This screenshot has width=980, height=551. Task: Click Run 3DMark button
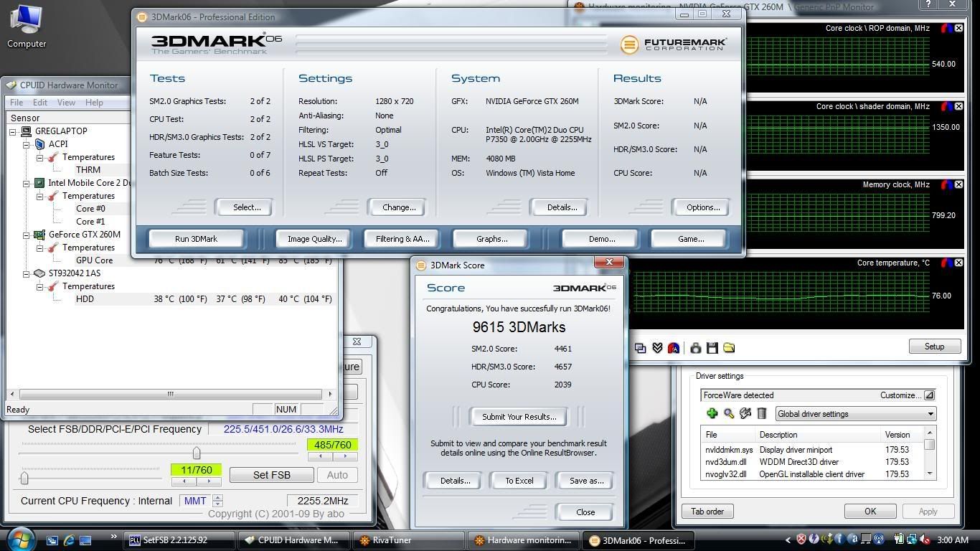coord(196,239)
